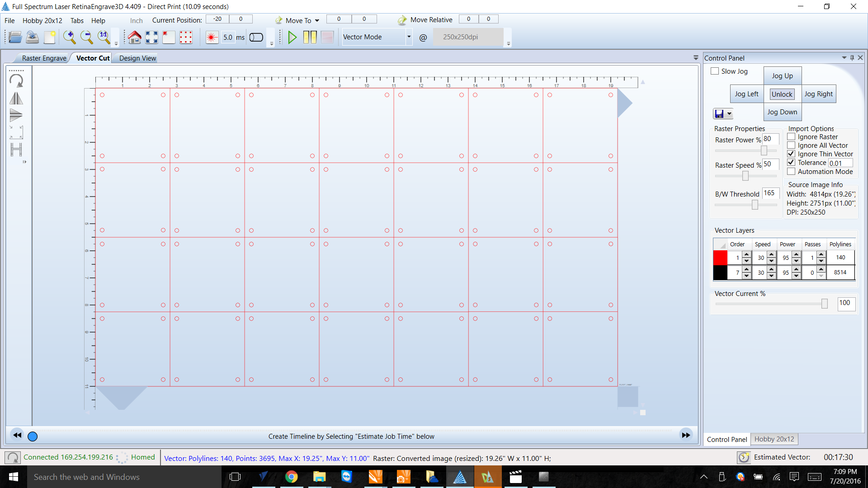Click the scale arrows icon in sidebar
The image size is (868, 488).
[16, 132]
